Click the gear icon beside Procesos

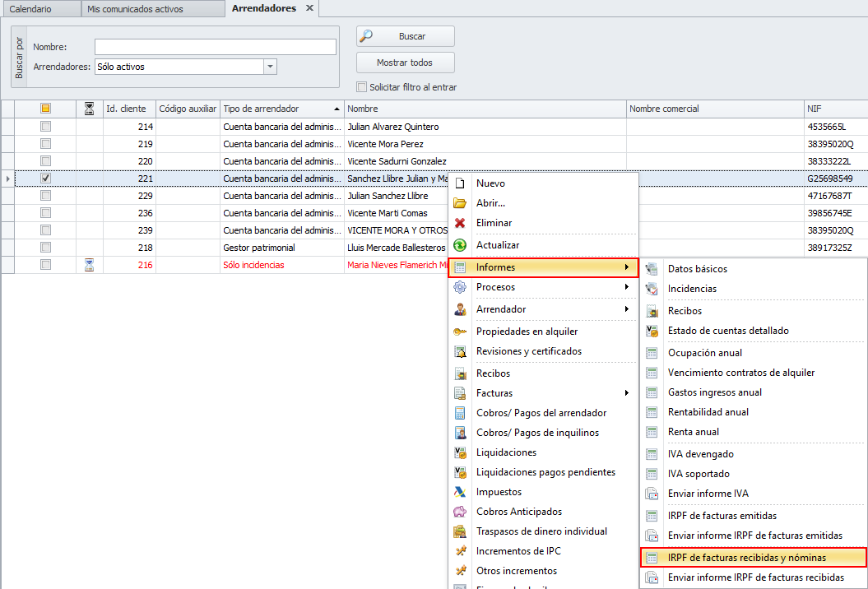pos(460,287)
